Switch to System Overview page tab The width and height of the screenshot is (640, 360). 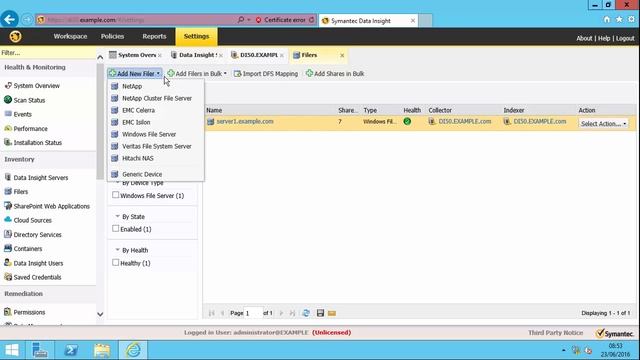(134, 55)
